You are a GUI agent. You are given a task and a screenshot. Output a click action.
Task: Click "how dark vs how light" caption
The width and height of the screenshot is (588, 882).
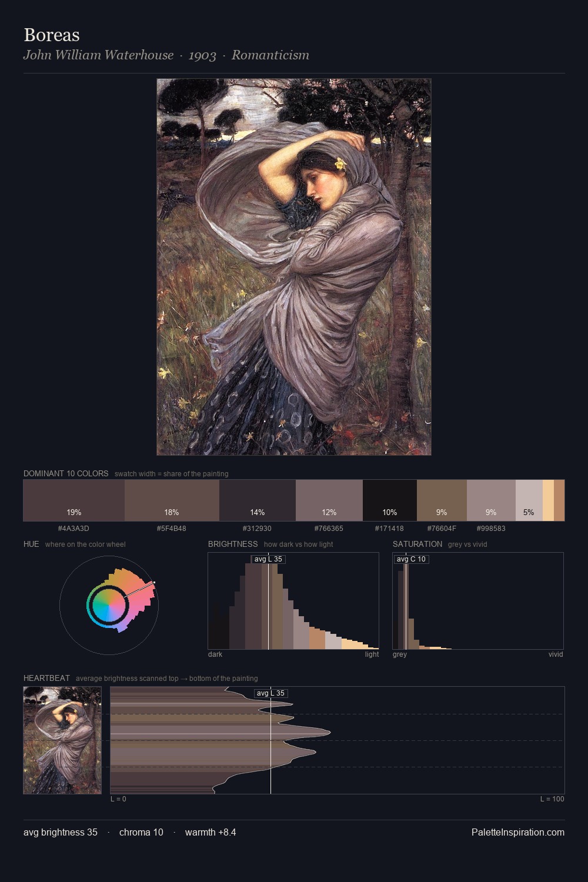click(x=299, y=544)
